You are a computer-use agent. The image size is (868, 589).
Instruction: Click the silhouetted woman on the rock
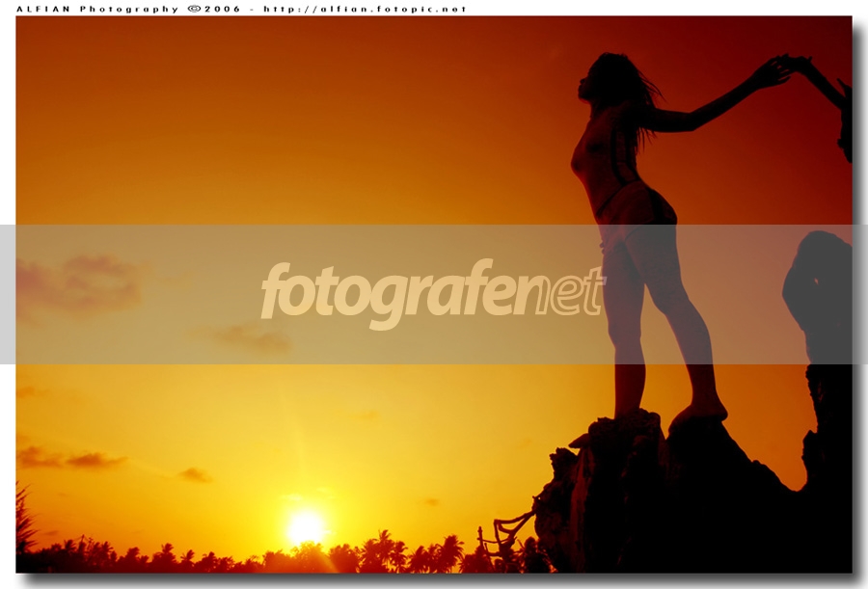[681, 238]
